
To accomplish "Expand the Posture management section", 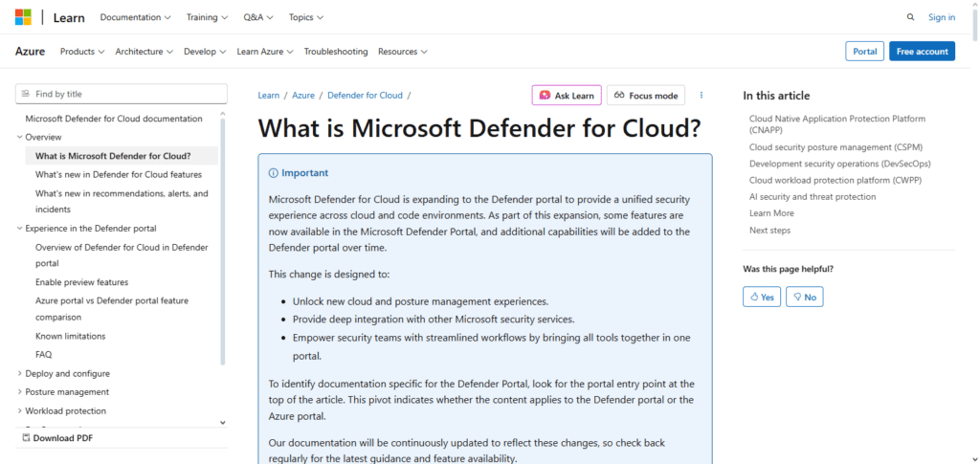I will click(x=62, y=391).
